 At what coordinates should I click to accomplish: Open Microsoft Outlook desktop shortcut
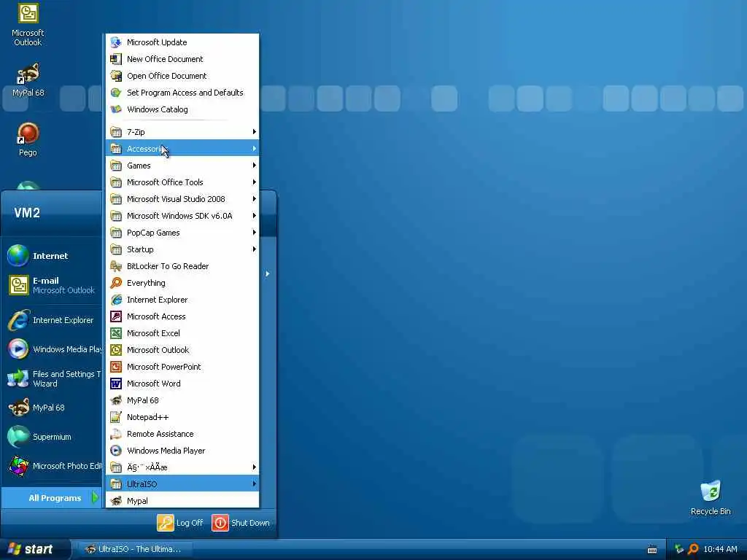(28, 24)
